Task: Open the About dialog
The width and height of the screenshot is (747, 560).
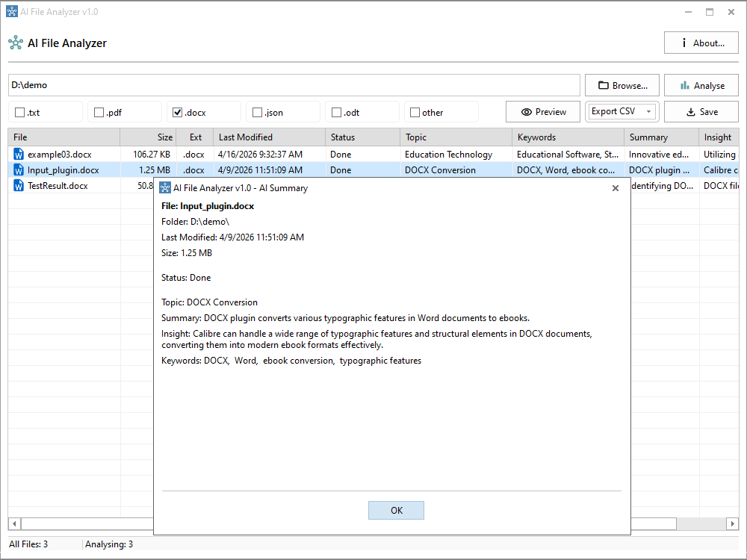Action: (x=701, y=43)
